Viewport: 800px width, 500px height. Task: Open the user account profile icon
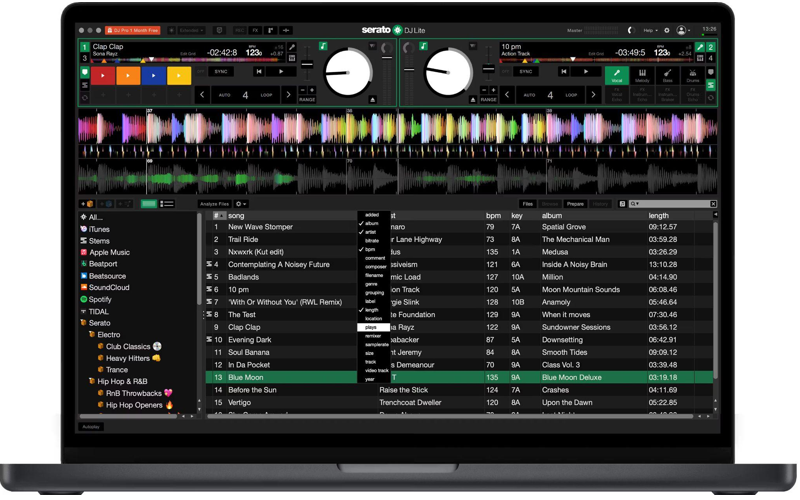tap(681, 31)
